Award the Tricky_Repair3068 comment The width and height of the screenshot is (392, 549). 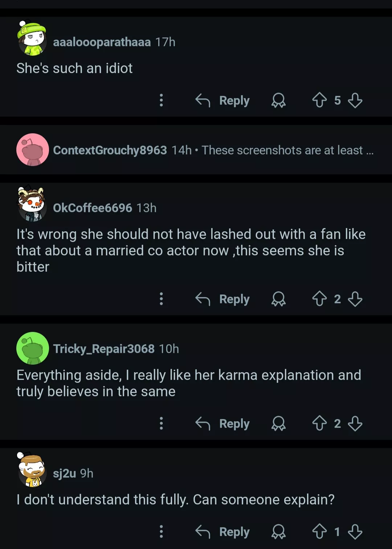click(278, 423)
